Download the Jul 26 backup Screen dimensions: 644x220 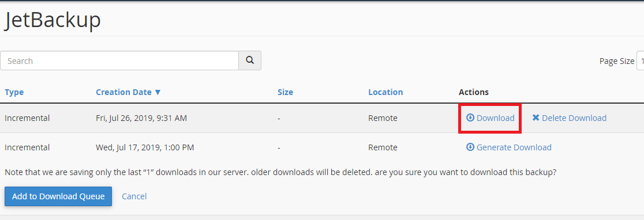[x=491, y=118]
